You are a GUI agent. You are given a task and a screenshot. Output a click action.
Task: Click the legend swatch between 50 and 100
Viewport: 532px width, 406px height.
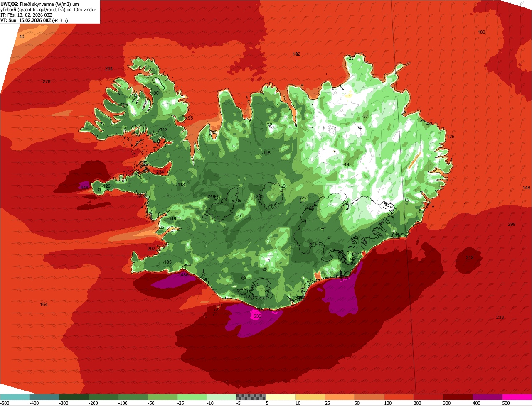click(x=369, y=397)
